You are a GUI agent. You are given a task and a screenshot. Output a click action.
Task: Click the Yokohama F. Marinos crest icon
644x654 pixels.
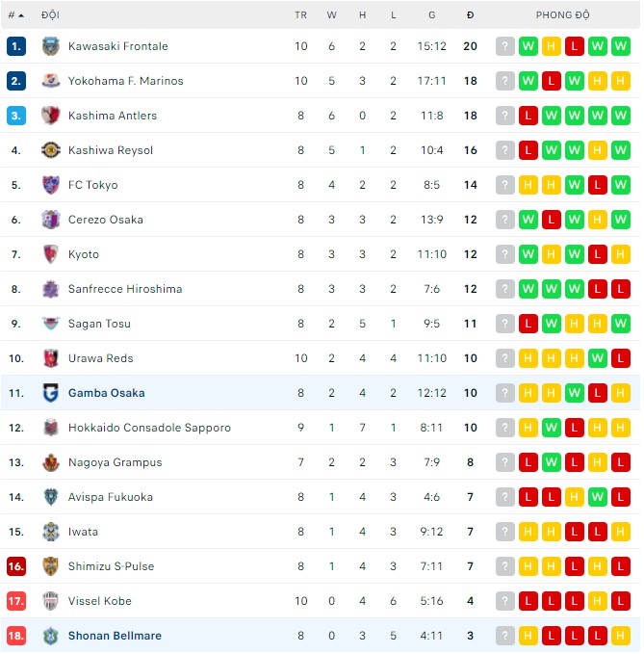(51, 81)
